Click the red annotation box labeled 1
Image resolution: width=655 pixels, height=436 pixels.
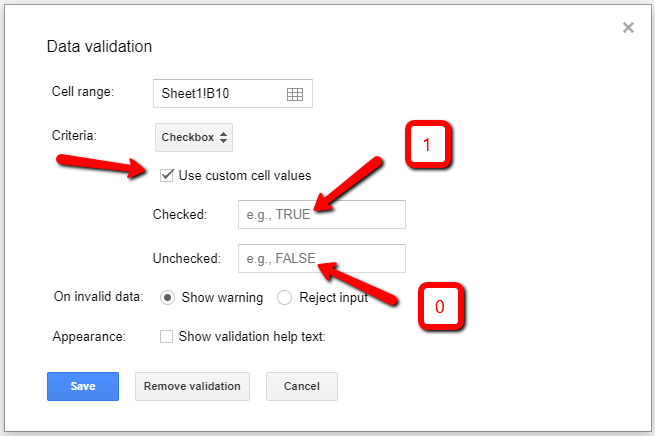click(x=427, y=145)
